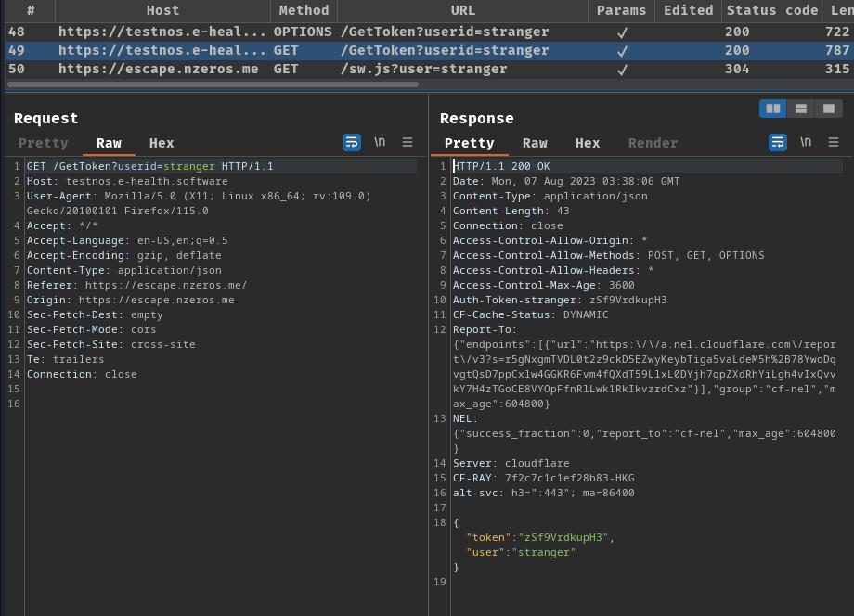Viewport: 854px width, 616px height.
Task: Switch to combined single-panel layout view
Action: click(x=828, y=109)
